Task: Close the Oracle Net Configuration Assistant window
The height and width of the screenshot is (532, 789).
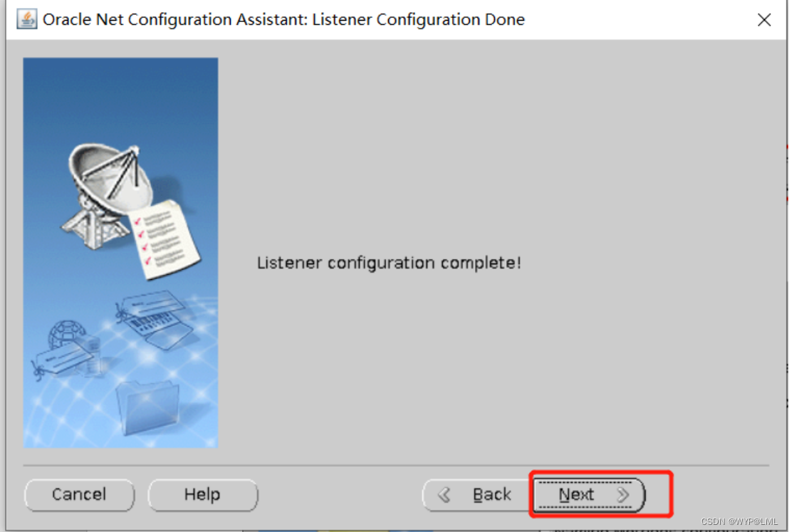Action: tap(764, 20)
